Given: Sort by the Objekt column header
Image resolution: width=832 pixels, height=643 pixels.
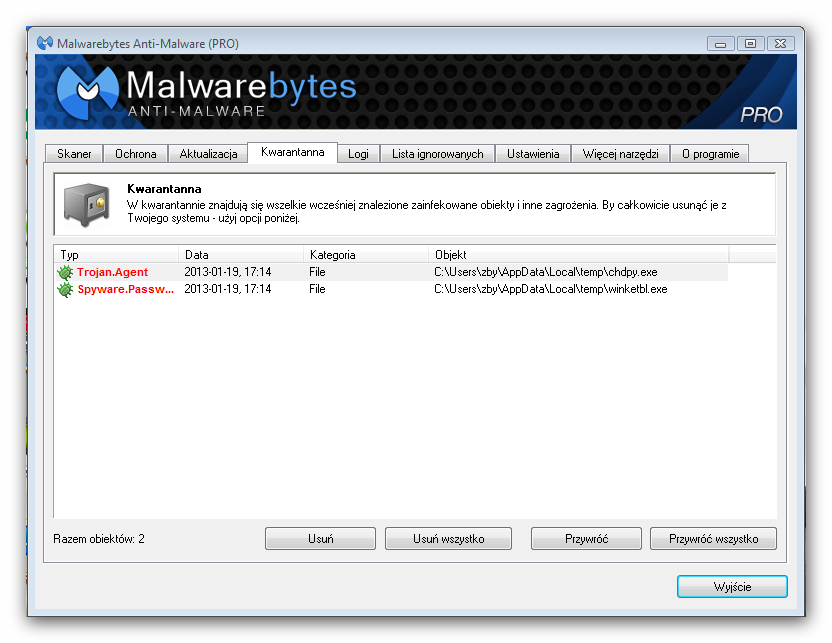Looking at the screenshot, I should click(x=578, y=255).
